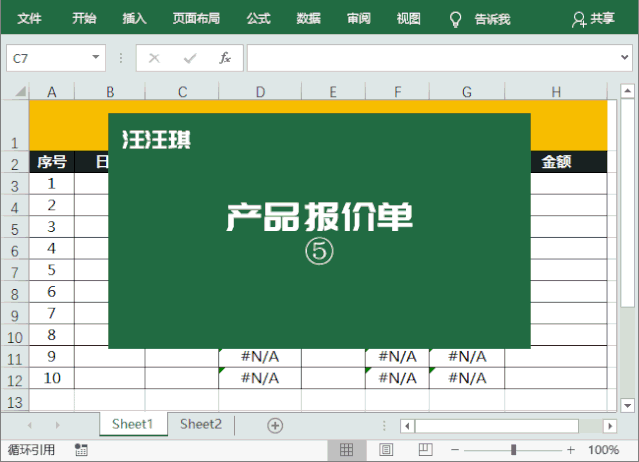Open the 文件 menu
This screenshot has width=639, height=462.
pyautogui.click(x=29, y=19)
